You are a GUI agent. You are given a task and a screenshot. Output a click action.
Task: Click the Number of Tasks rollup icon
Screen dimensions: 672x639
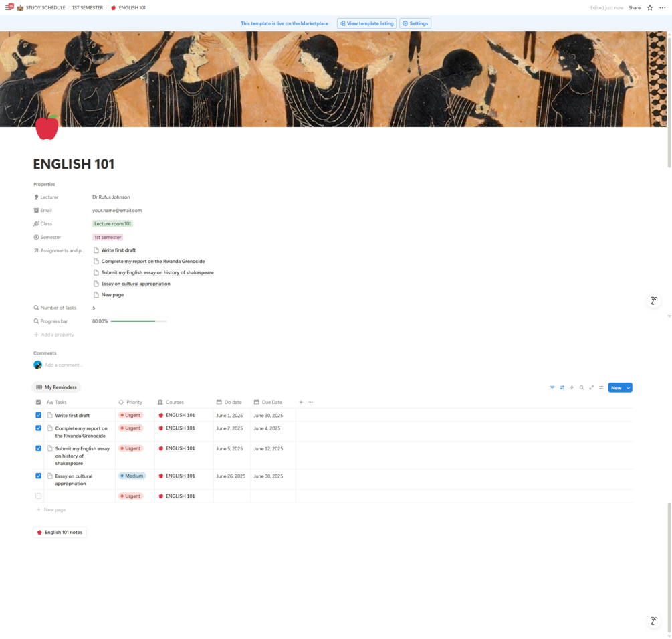click(x=36, y=308)
